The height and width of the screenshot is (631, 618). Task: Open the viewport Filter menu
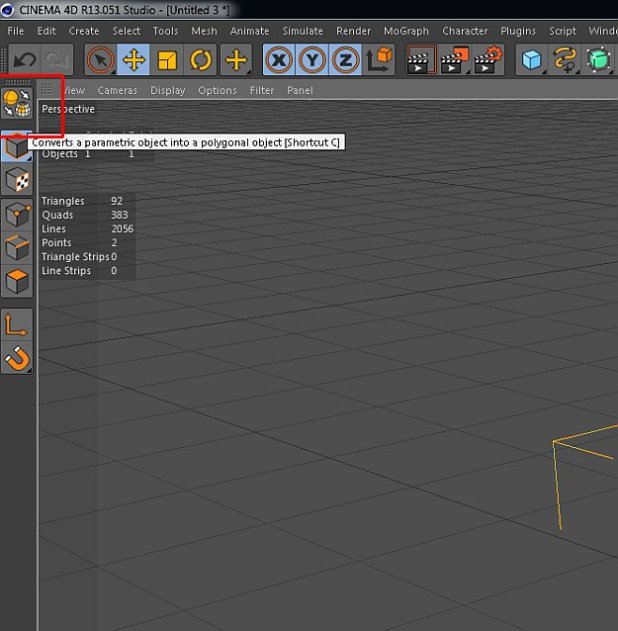[x=262, y=91]
